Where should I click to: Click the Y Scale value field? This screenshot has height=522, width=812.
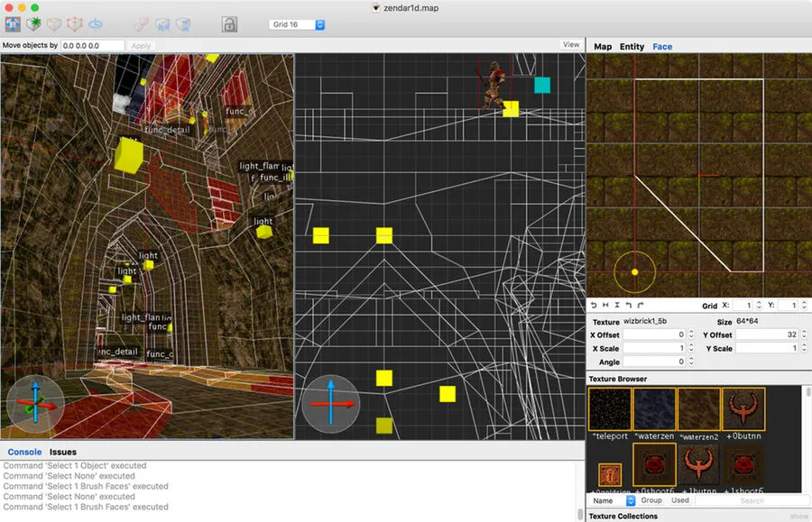[768, 348]
